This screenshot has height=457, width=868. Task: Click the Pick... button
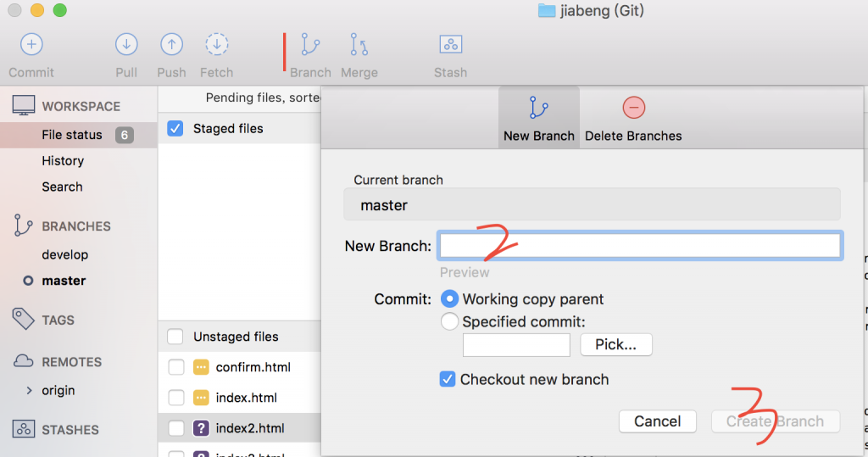click(616, 344)
